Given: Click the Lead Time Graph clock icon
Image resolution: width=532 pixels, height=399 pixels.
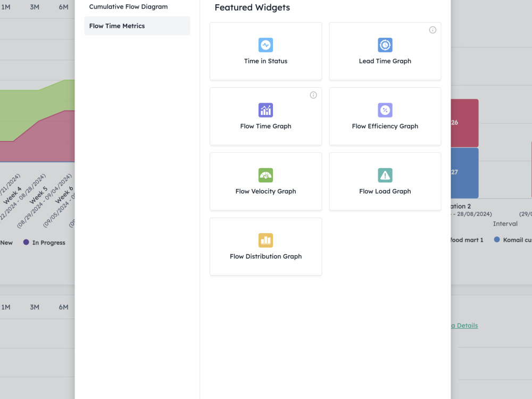Looking at the screenshot, I should point(385,45).
